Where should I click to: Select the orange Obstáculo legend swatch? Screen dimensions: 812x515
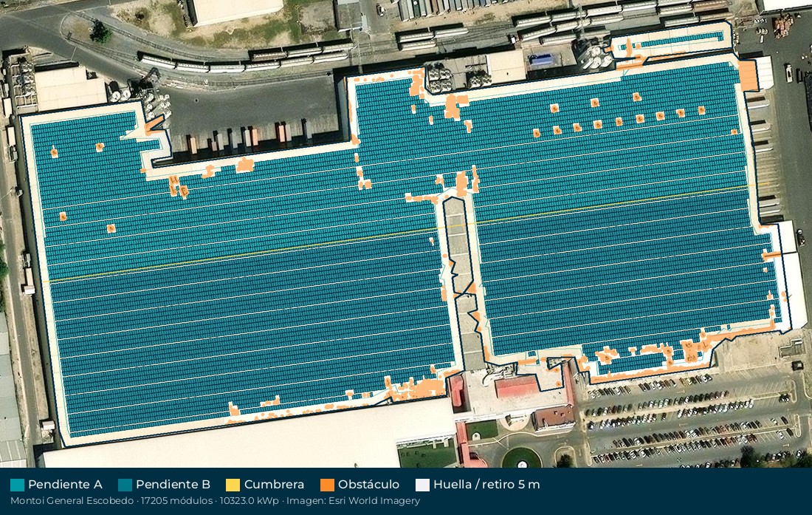(x=327, y=485)
